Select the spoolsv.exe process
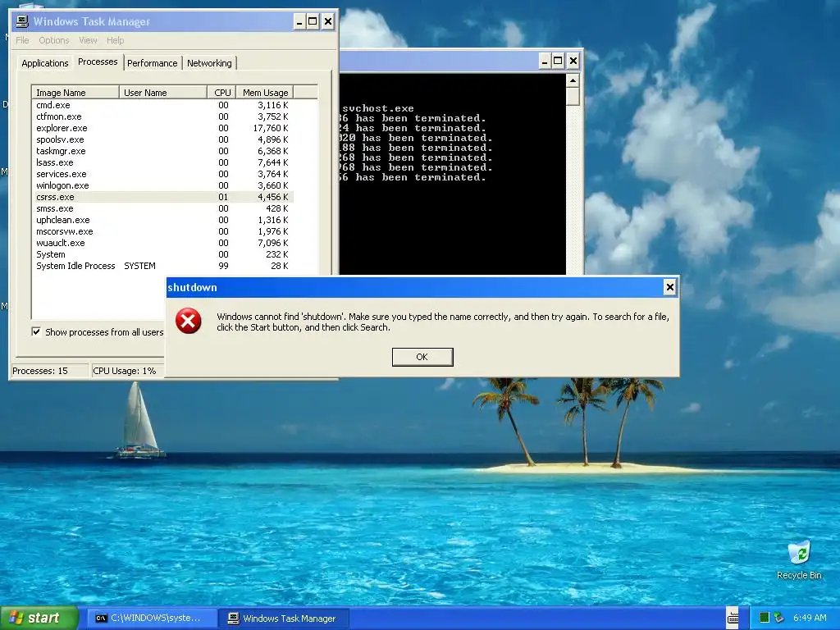The width and height of the screenshot is (840, 630). click(x=163, y=139)
